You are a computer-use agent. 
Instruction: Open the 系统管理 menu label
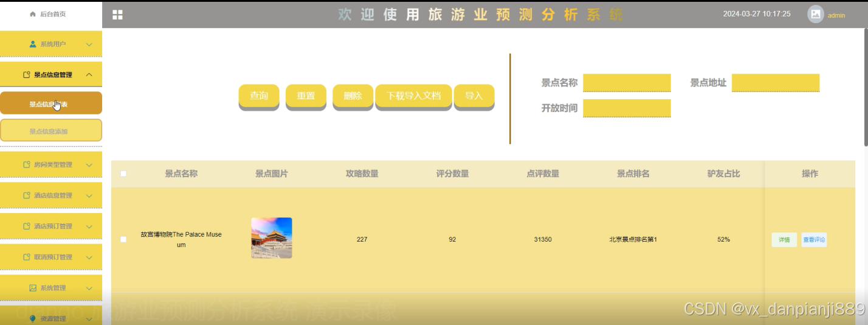(x=53, y=288)
